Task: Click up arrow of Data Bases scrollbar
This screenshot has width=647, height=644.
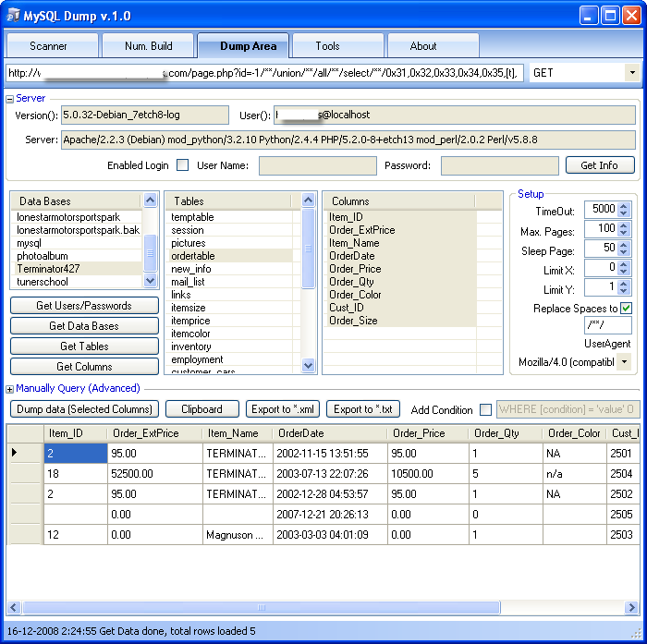Action: (x=150, y=200)
